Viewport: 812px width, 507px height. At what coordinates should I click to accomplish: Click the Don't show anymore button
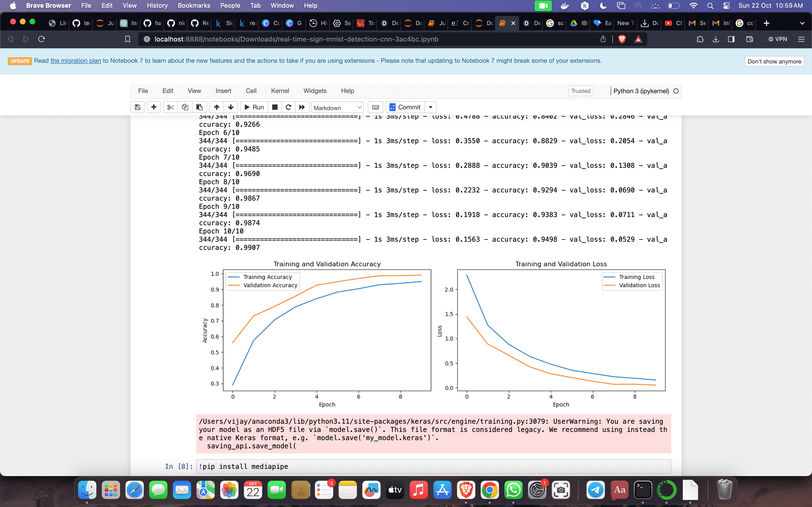(x=774, y=61)
